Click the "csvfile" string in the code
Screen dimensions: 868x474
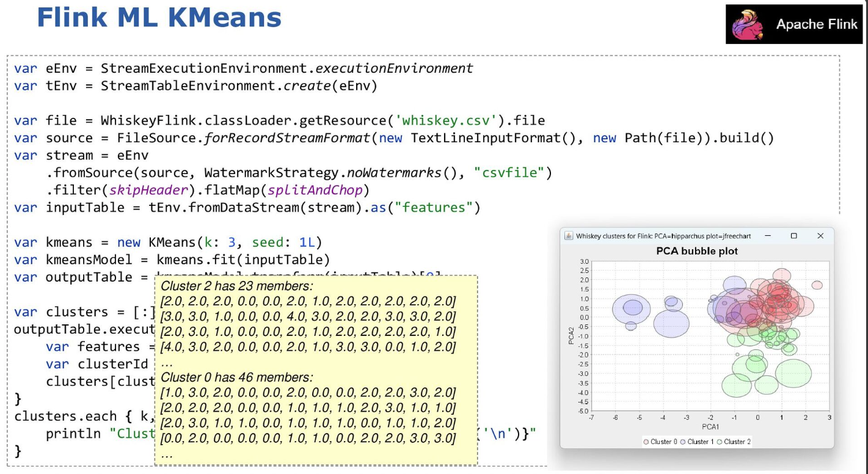coord(509,173)
